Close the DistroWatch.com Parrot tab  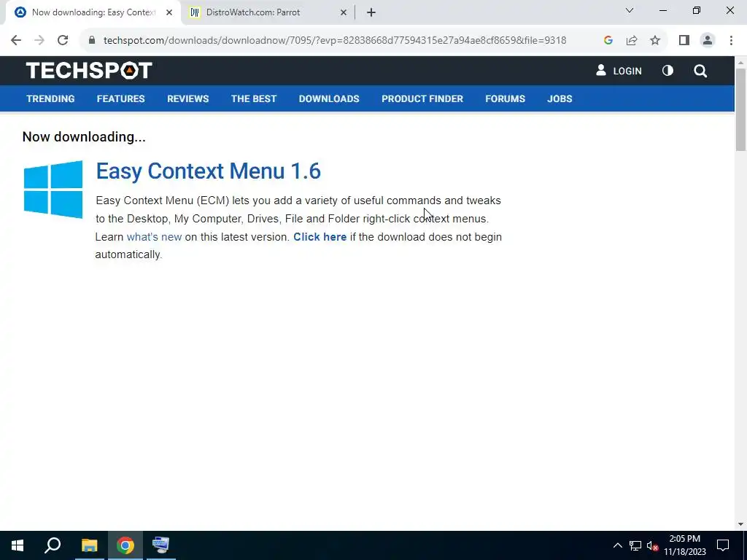coord(344,12)
